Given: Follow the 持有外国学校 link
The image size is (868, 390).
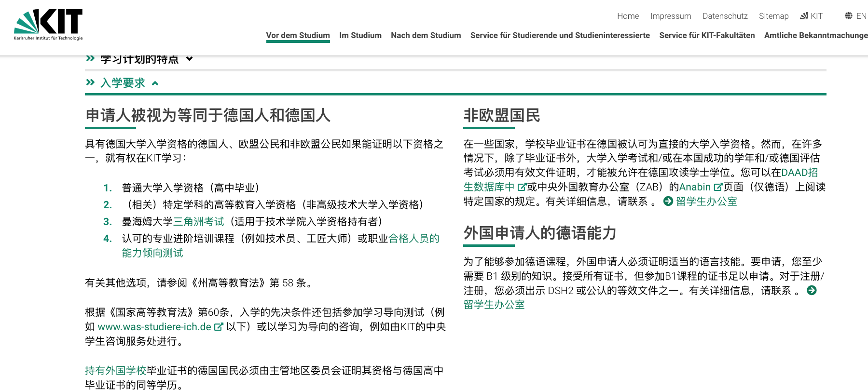Looking at the screenshot, I should tap(116, 371).
